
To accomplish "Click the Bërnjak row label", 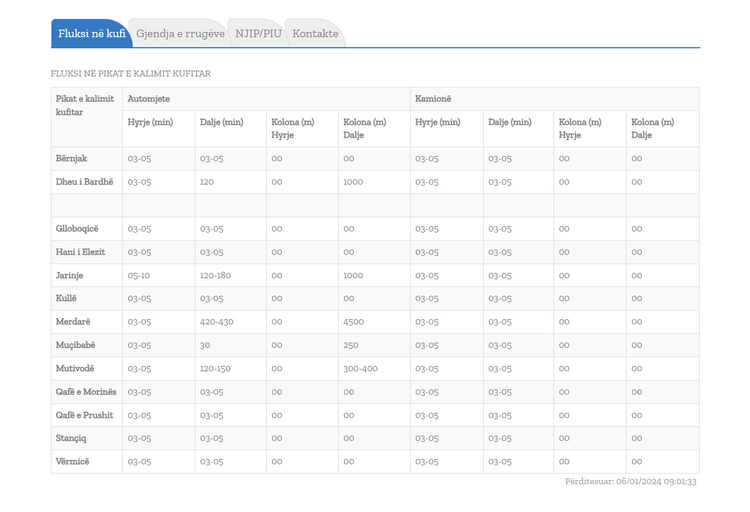I will tap(71, 158).
